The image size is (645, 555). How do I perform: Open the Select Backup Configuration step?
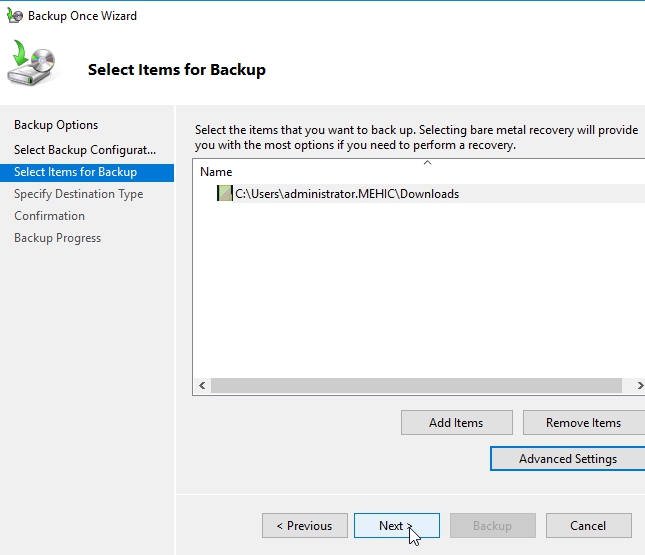tap(85, 150)
